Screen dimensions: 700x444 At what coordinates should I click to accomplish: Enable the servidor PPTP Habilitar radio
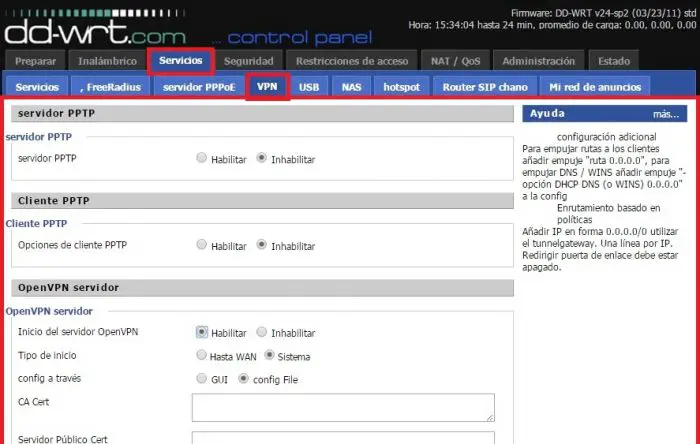pyautogui.click(x=202, y=158)
